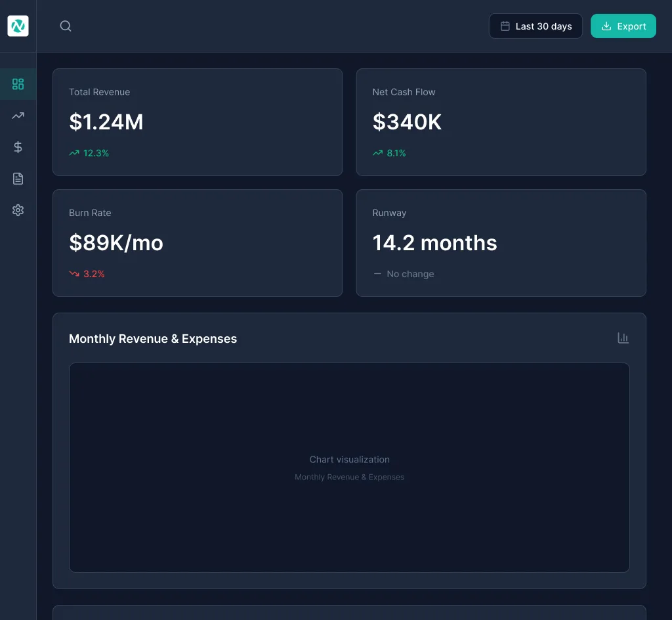Image resolution: width=672 pixels, height=620 pixels.
Task: Open the Last 30 days date range
Action: 535,26
